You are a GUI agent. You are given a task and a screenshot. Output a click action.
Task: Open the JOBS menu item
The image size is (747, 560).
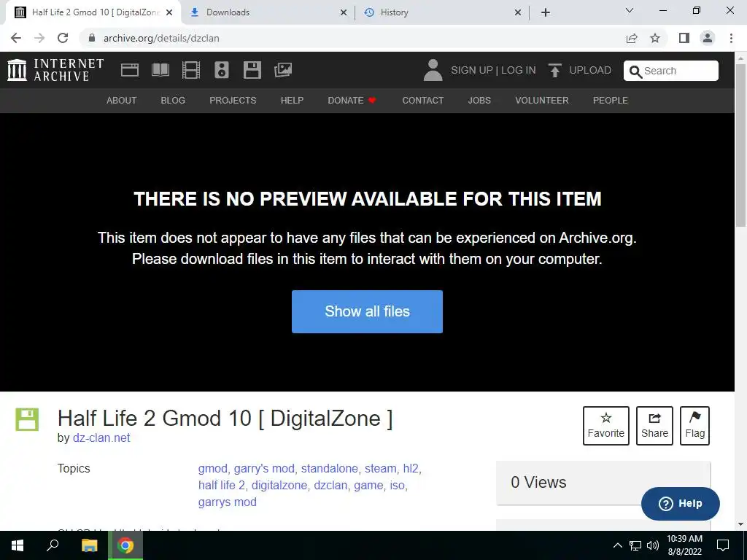point(479,101)
